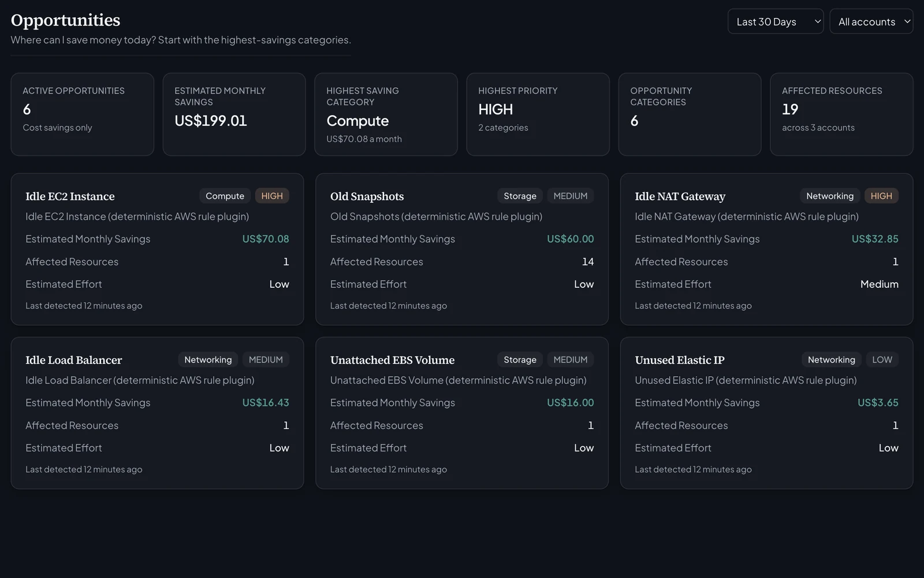924x578 pixels.
Task: Open the Idle NAT Gateway card title
Action: click(x=680, y=197)
